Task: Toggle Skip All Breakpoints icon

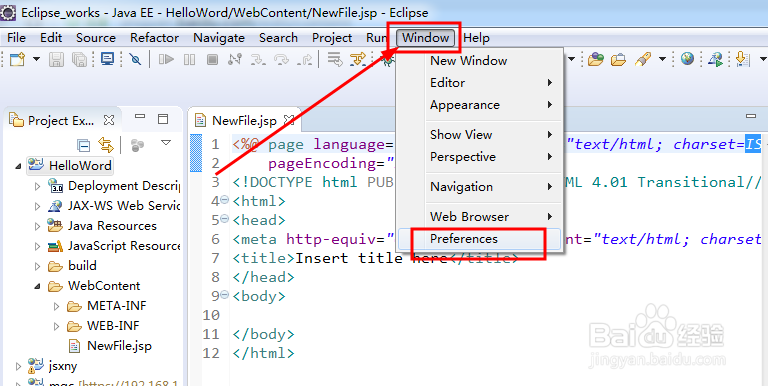Action: (135, 59)
